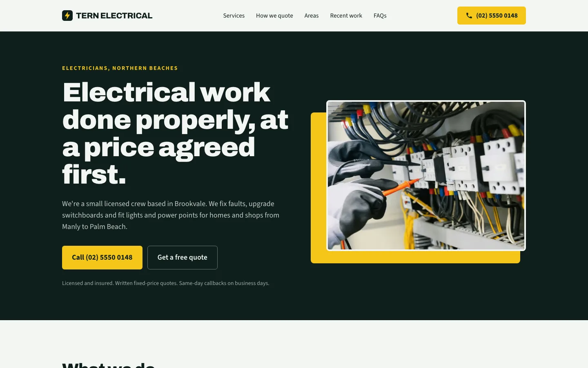Navigate to Recent work
This screenshot has height=368, width=588.
346,16
